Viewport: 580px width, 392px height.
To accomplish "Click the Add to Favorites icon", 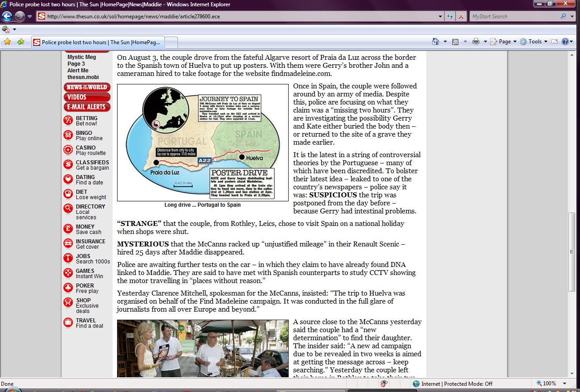I will click(21, 42).
